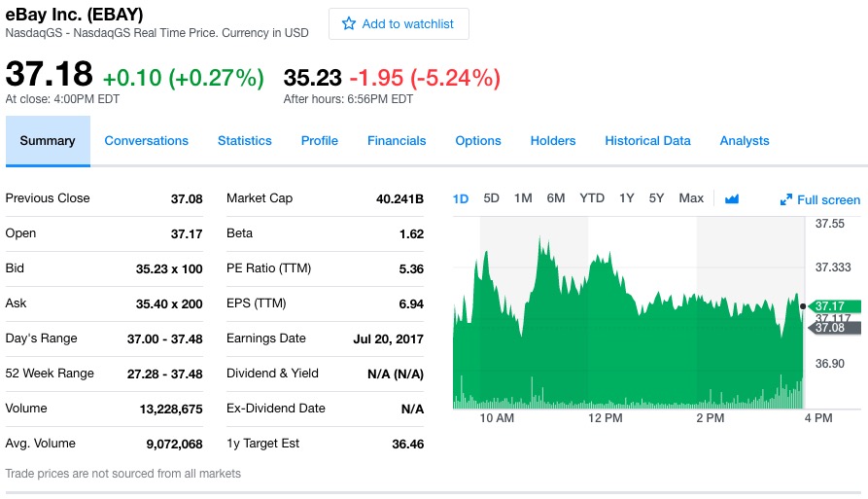Click the Full screen expand arrows icon
868x499 pixels.
click(786, 200)
